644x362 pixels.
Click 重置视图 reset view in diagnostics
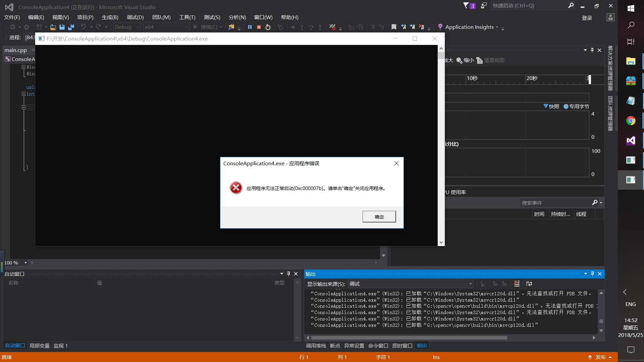pos(490,60)
